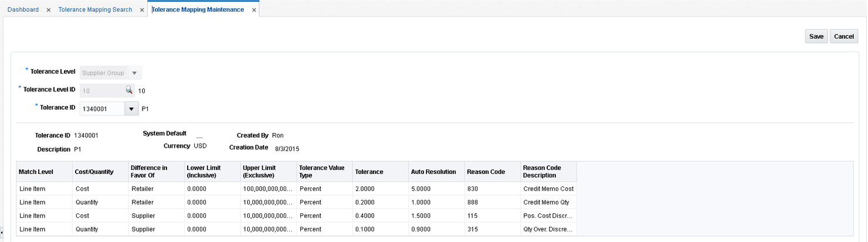Select the Tolerance Mapping Maintenance tab
The height and width of the screenshot is (242, 868).
(x=198, y=10)
